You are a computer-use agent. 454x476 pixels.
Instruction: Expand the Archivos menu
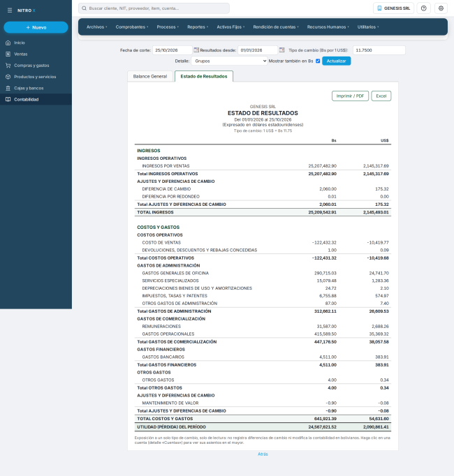96,27
